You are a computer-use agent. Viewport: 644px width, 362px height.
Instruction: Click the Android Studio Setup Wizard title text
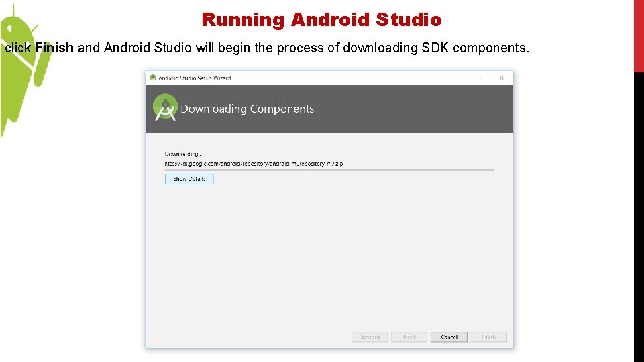(x=195, y=78)
